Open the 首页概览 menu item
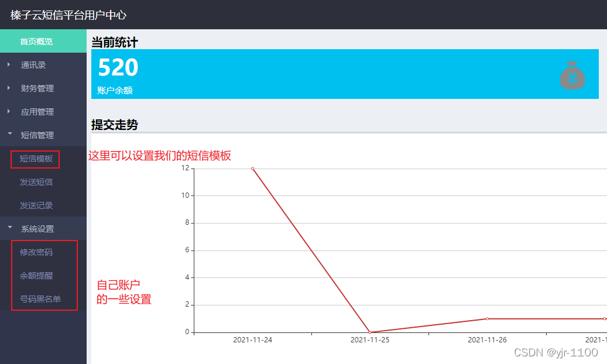Image resolution: width=607 pixels, height=364 pixels. [x=43, y=41]
